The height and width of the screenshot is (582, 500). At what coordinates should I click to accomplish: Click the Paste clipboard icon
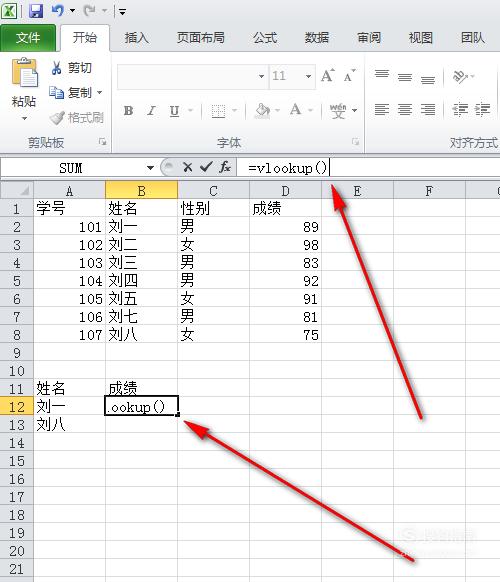pos(24,73)
